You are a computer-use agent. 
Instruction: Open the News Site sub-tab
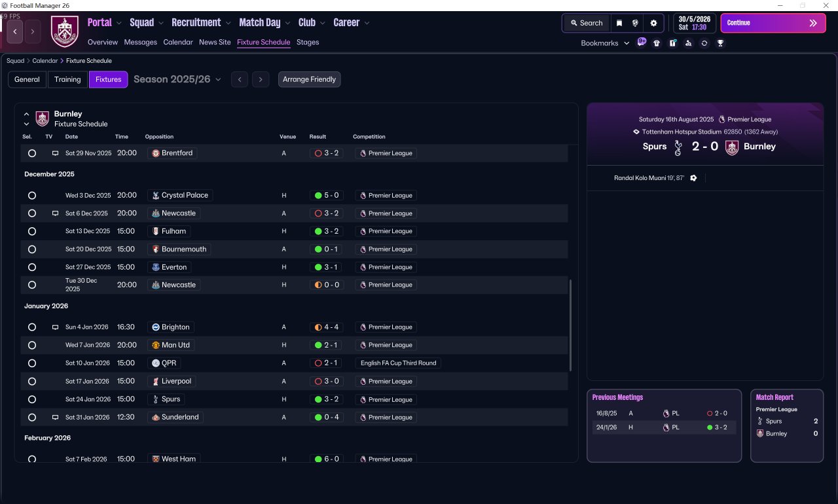pos(215,42)
